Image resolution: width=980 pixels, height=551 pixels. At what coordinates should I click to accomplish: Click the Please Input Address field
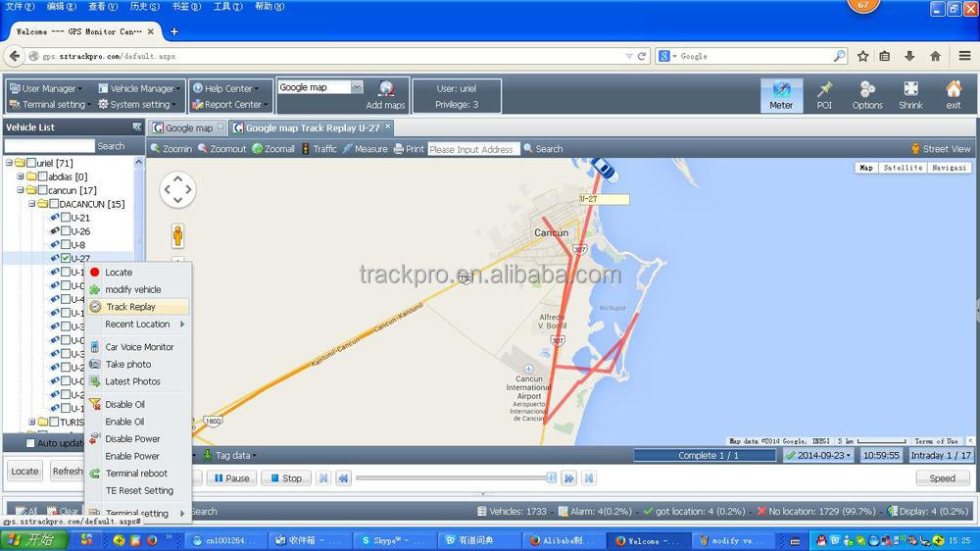(472, 149)
